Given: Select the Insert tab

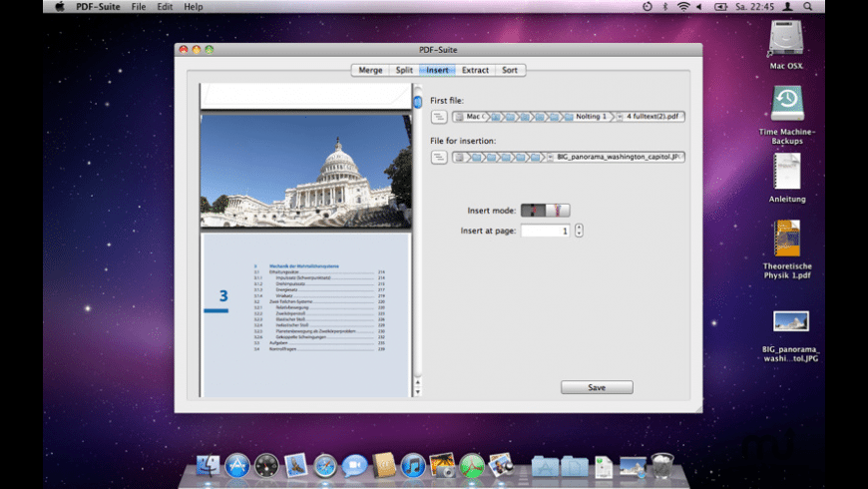Looking at the screenshot, I should pyautogui.click(x=437, y=70).
